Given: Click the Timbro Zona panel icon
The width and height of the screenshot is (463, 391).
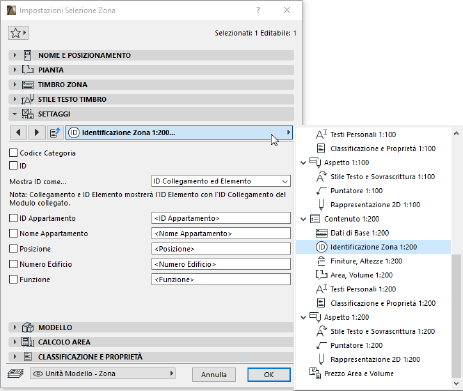Looking at the screenshot, I should pyautogui.click(x=28, y=85).
